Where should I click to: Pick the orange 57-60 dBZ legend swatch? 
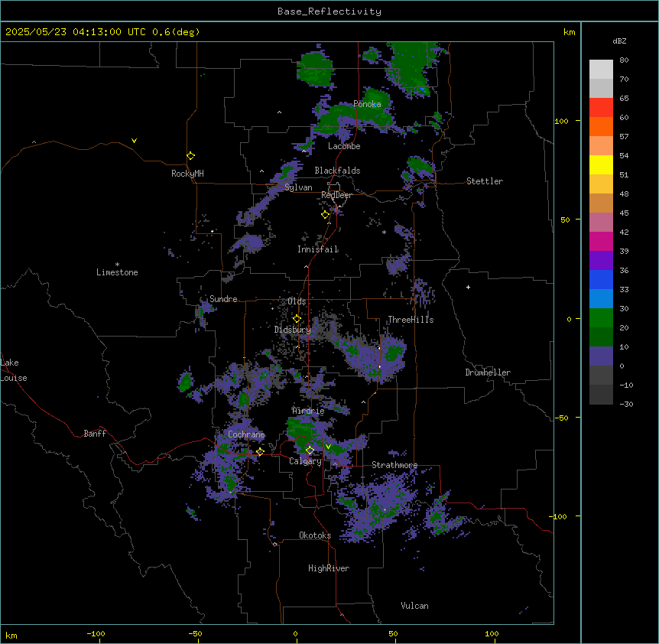601,126
